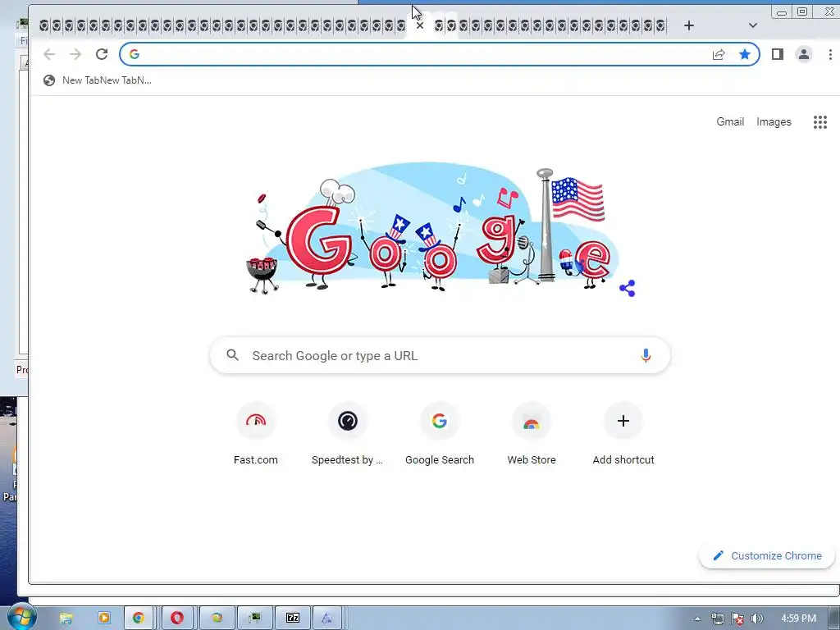The width and height of the screenshot is (840, 630).
Task: Open Google Images link
Action: point(774,121)
